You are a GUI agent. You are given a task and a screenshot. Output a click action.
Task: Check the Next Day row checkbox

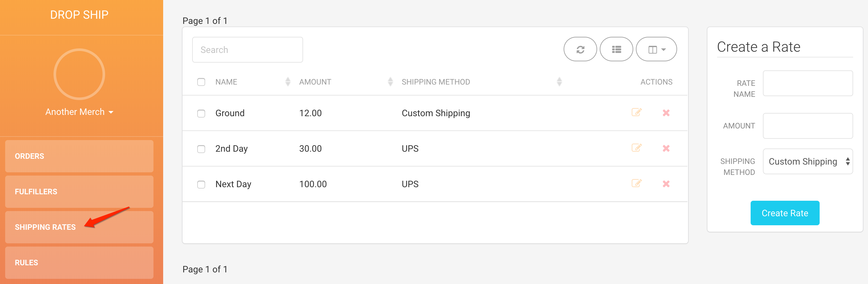(201, 184)
